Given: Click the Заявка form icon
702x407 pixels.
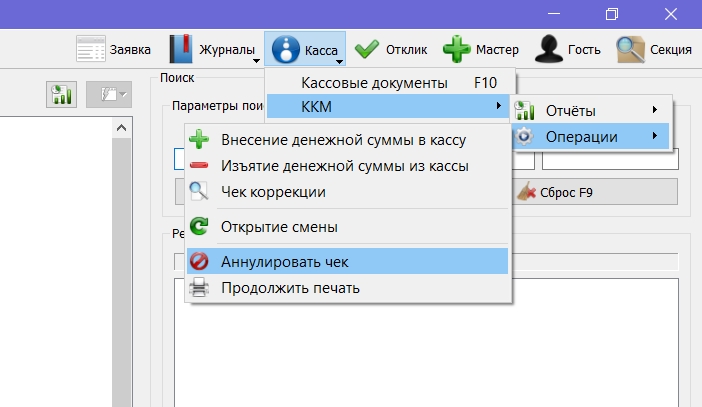Looking at the screenshot, I should pyautogui.click(x=91, y=49).
